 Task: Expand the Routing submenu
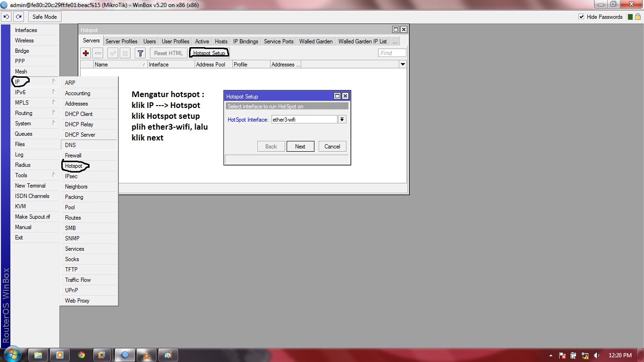35,113
